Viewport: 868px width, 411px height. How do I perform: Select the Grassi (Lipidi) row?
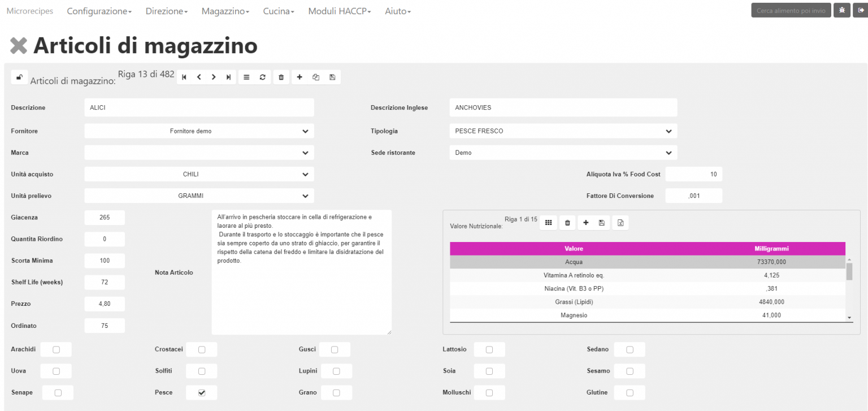pyautogui.click(x=648, y=302)
